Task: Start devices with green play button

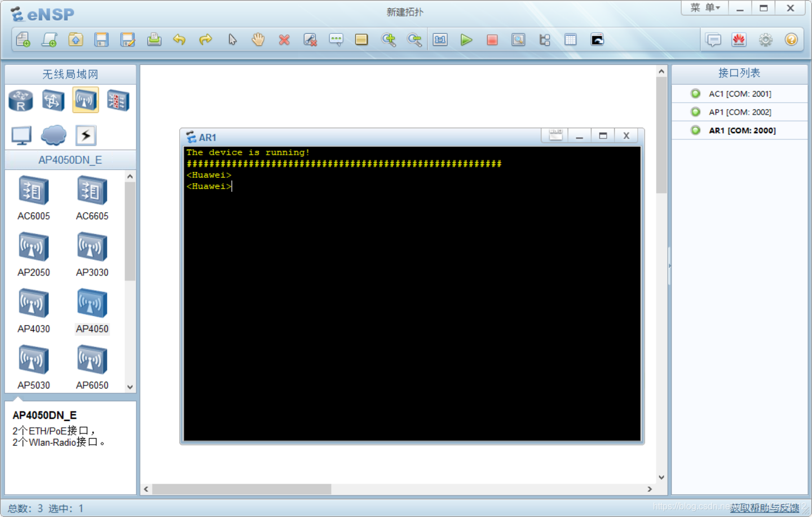Action: click(x=466, y=40)
